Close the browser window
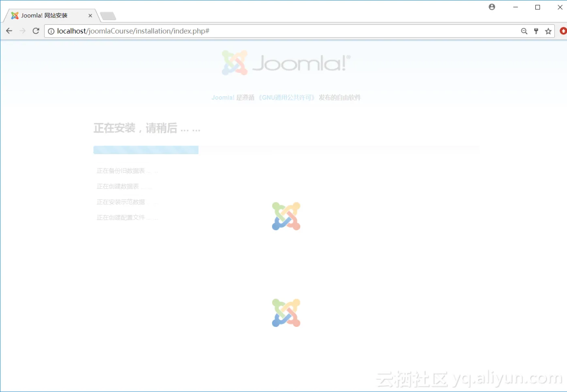Viewport: 567px width, 392px height. click(x=560, y=7)
